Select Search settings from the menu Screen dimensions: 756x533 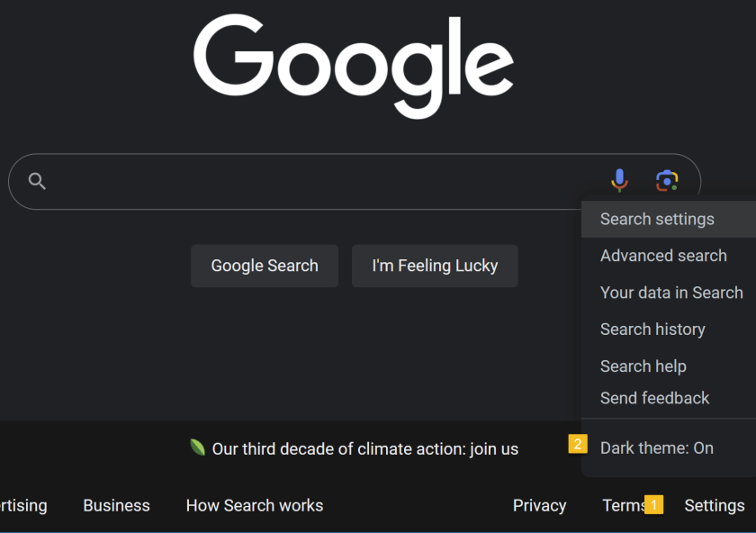point(657,219)
